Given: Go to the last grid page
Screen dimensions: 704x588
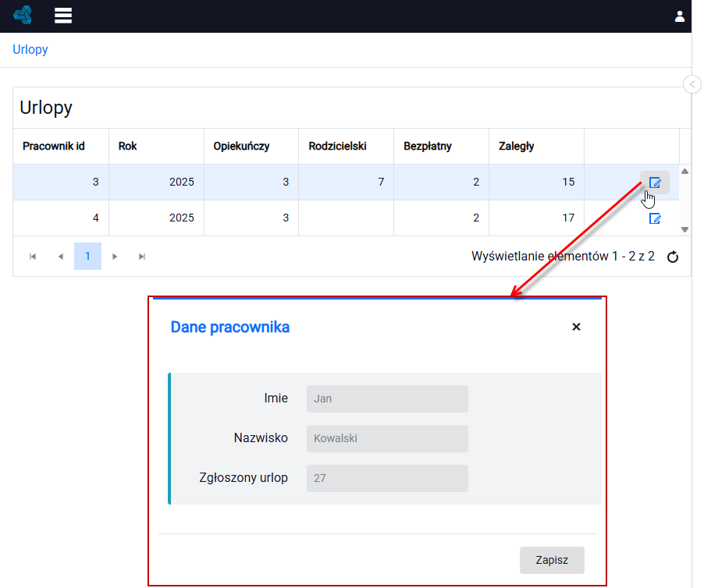Looking at the screenshot, I should click(142, 257).
